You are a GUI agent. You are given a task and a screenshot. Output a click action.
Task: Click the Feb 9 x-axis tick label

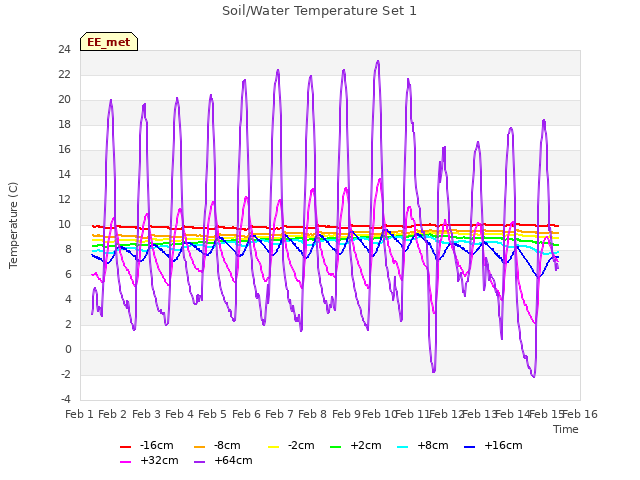pos(346,414)
